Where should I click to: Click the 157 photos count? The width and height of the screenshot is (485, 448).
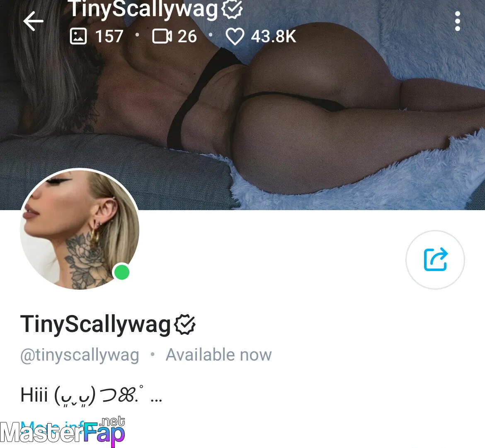(109, 36)
